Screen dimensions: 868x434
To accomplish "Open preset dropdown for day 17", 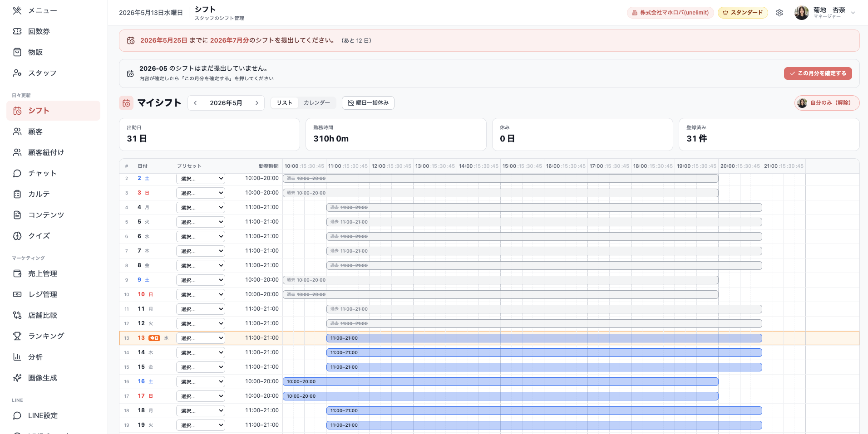I will (201, 396).
